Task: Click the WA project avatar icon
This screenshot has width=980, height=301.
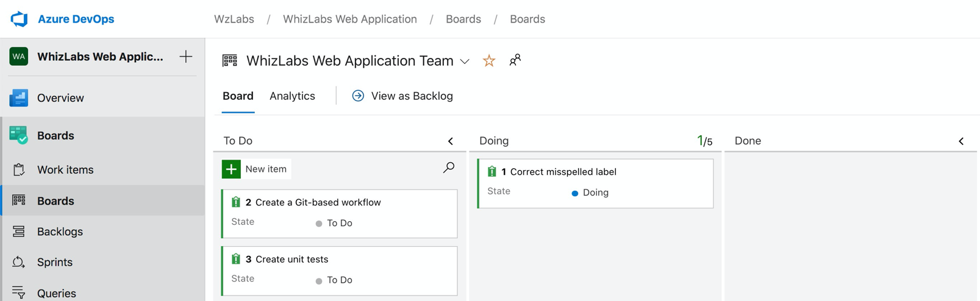Action: click(x=19, y=57)
